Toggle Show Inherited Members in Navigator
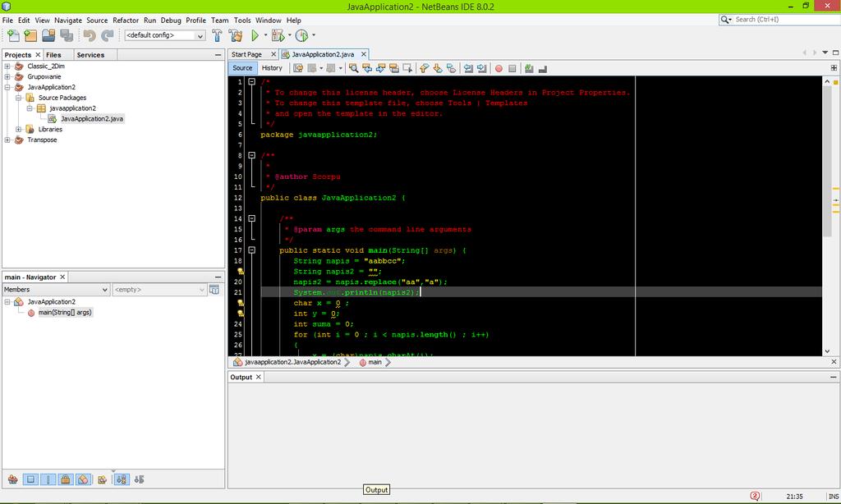 click(12, 479)
